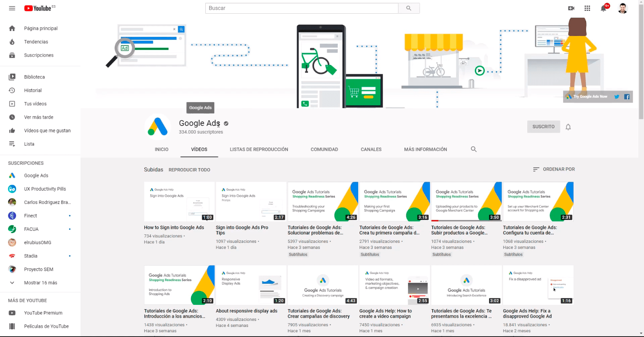Open Subir productos video thumbnail
This screenshot has width=644, height=337.
[x=466, y=201]
